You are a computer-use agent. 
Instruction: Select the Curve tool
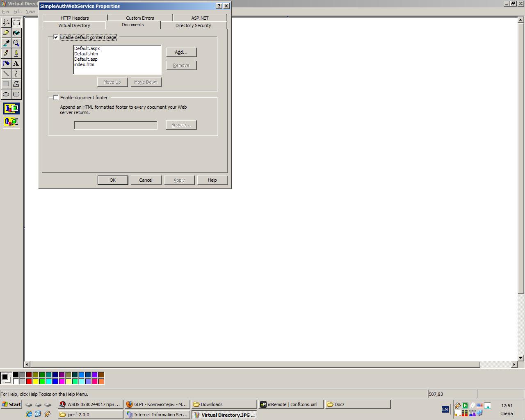pos(16,74)
